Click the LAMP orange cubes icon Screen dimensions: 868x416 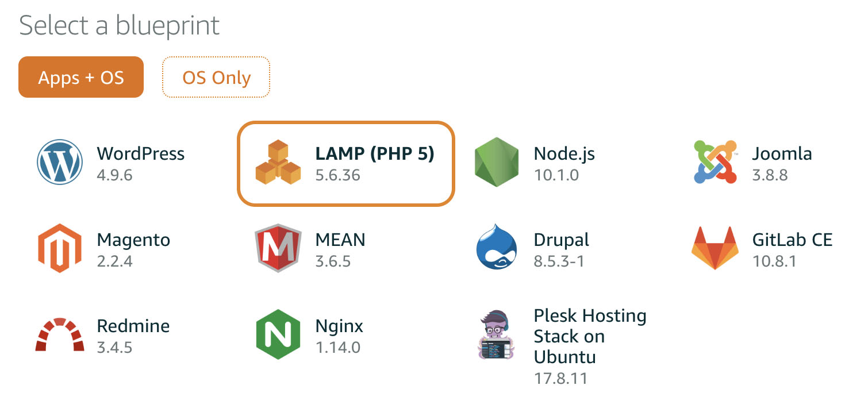(278, 163)
